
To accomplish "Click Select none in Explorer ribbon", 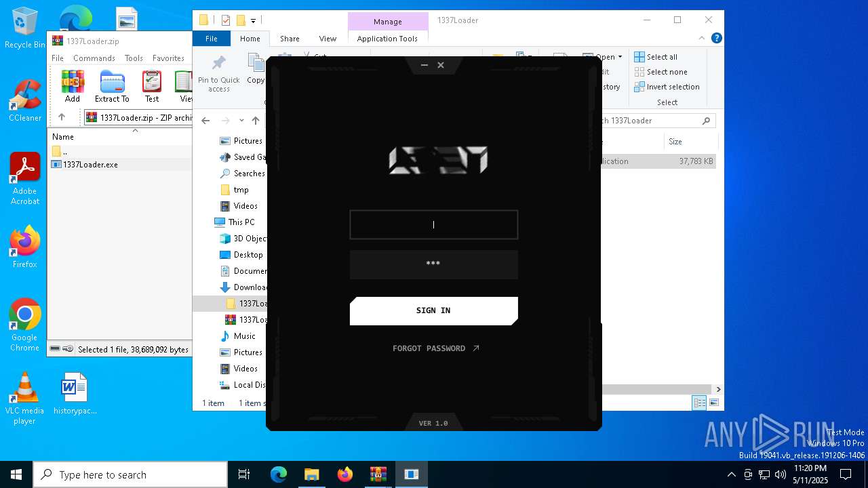I will [660, 72].
